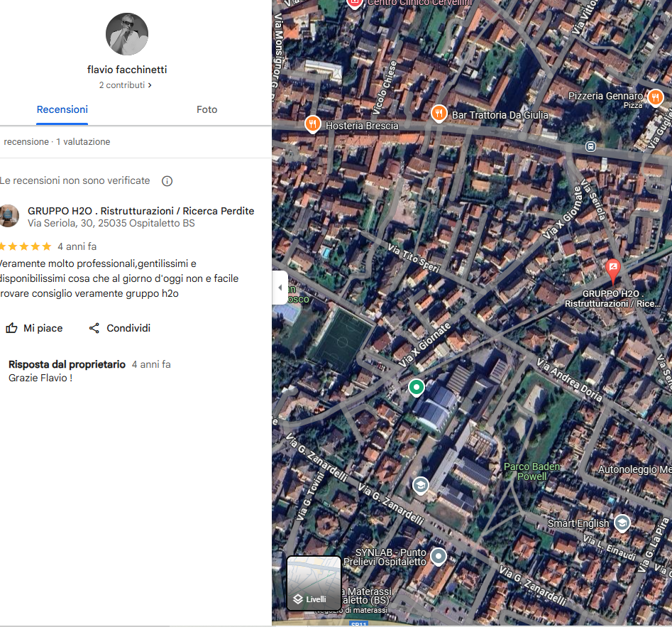The image size is (672, 627).
Task: Click the green circular map marker
Action: pyautogui.click(x=416, y=387)
